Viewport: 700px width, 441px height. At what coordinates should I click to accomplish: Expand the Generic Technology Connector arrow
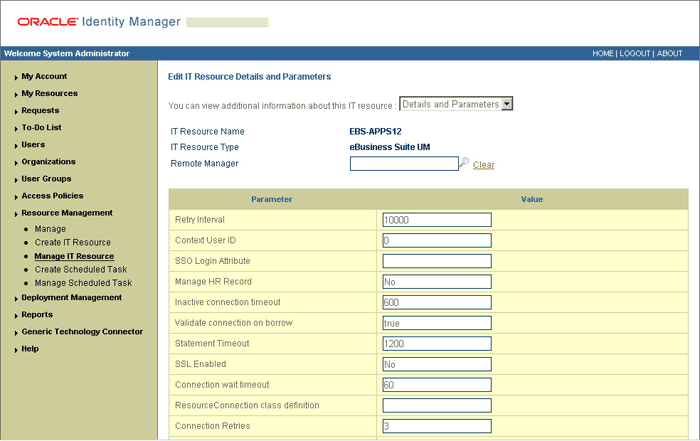tap(16, 333)
